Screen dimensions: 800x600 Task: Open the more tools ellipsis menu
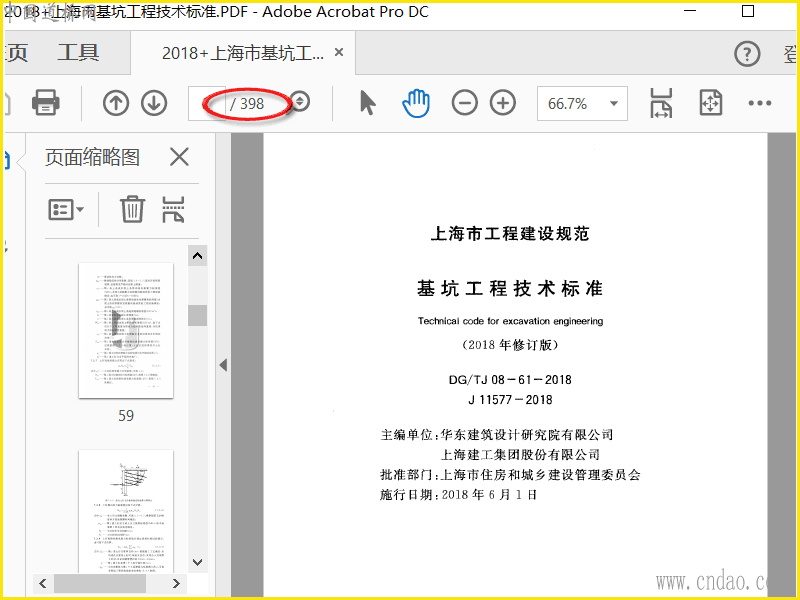[760, 103]
